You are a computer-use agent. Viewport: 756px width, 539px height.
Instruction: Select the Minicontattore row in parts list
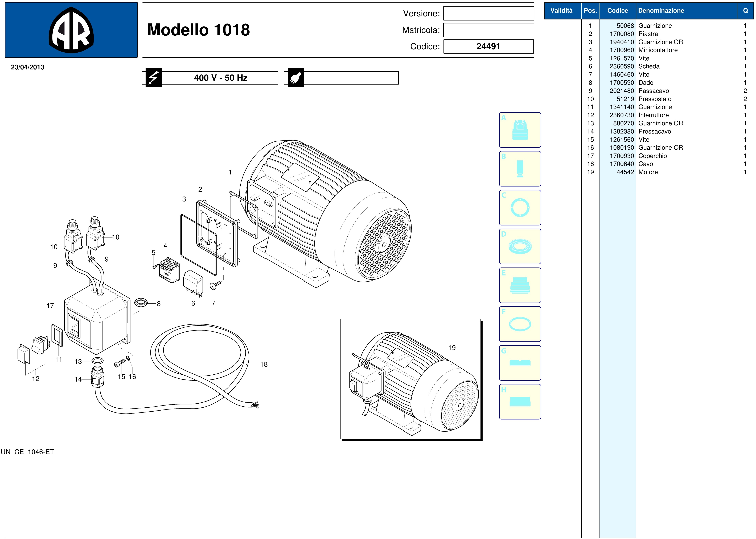click(658, 50)
